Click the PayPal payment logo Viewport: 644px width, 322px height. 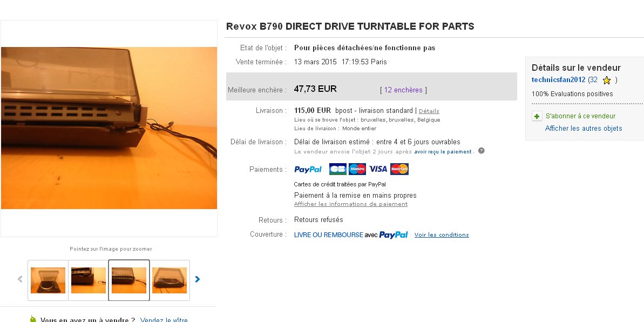308,170
